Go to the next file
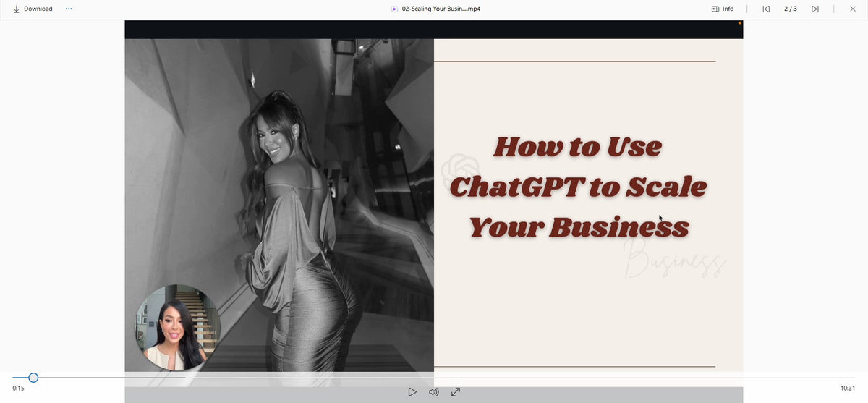868x403 pixels. [815, 9]
